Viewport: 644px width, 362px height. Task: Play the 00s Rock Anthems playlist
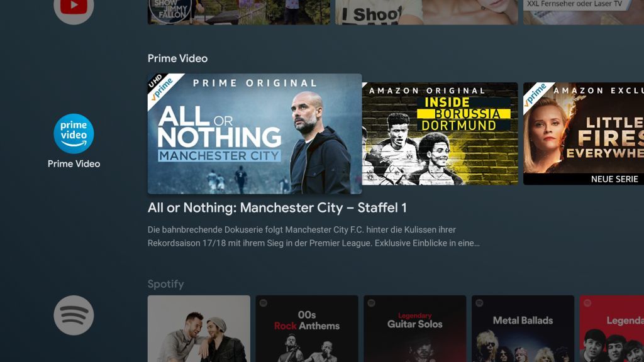307,328
